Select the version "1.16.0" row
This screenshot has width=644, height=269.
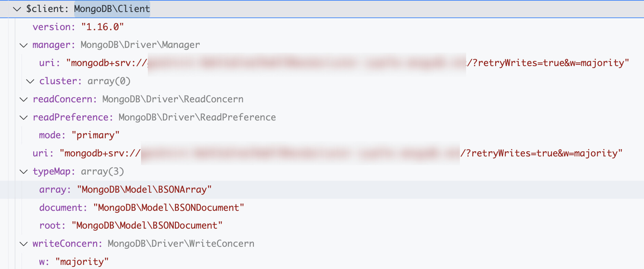[78, 27]
